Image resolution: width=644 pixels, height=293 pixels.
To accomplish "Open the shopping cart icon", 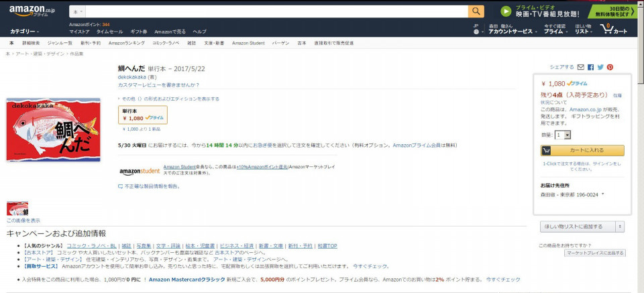I will [x=614, y=29].
